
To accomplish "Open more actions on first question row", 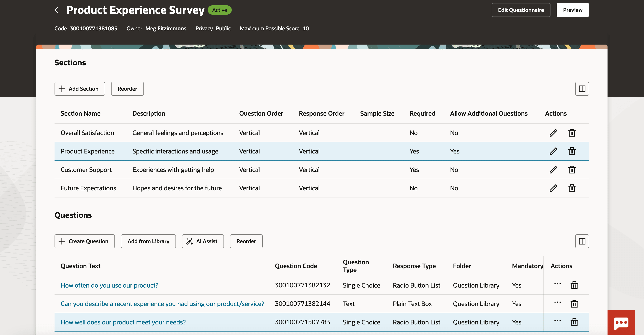I will 558,285.
